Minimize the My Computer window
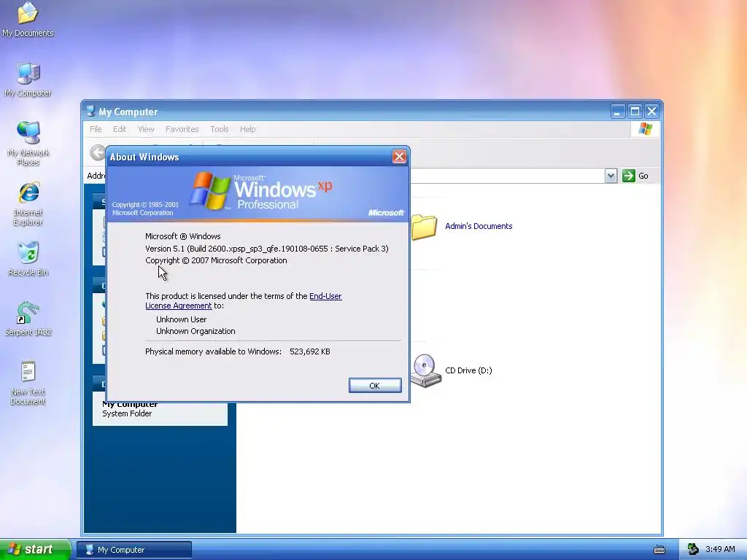The height and width of the screenshot is (560, 747). point(617,112)
